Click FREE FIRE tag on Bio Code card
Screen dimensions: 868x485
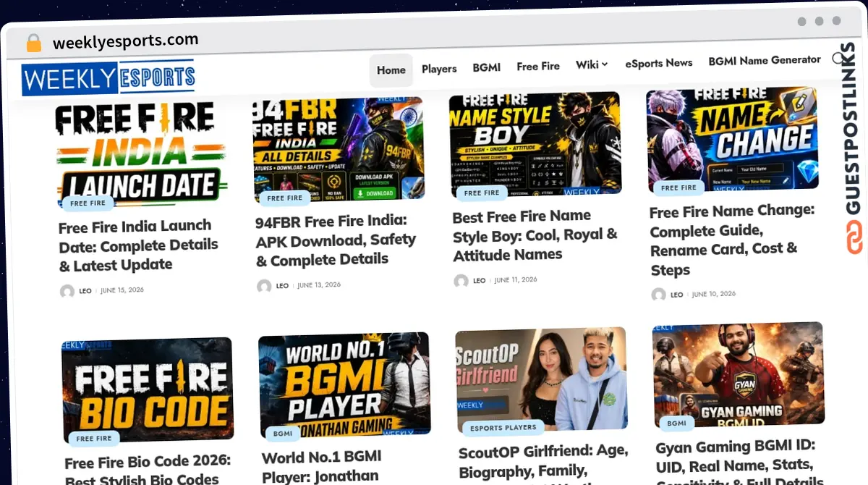(94, 439)
